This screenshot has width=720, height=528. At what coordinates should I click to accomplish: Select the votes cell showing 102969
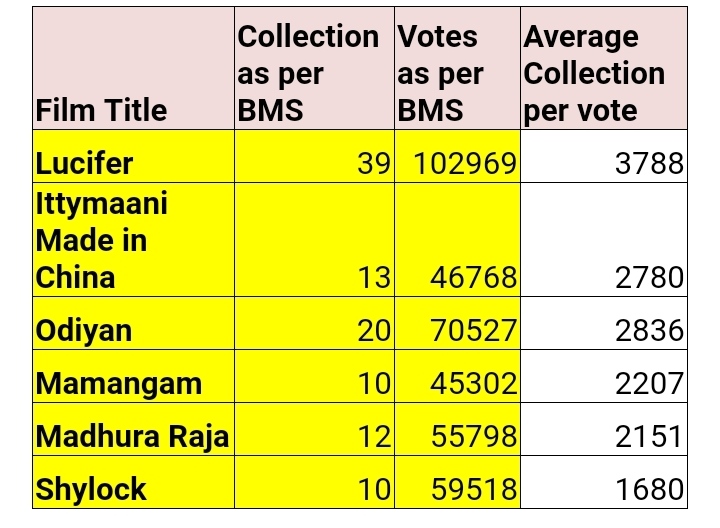coord(457,156)
